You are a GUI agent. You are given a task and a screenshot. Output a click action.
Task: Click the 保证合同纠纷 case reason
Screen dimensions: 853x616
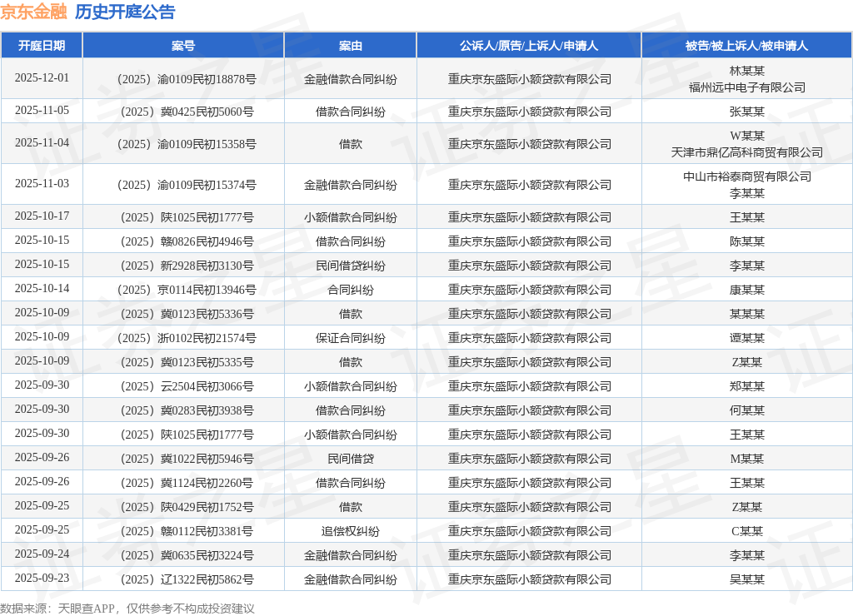351,338
